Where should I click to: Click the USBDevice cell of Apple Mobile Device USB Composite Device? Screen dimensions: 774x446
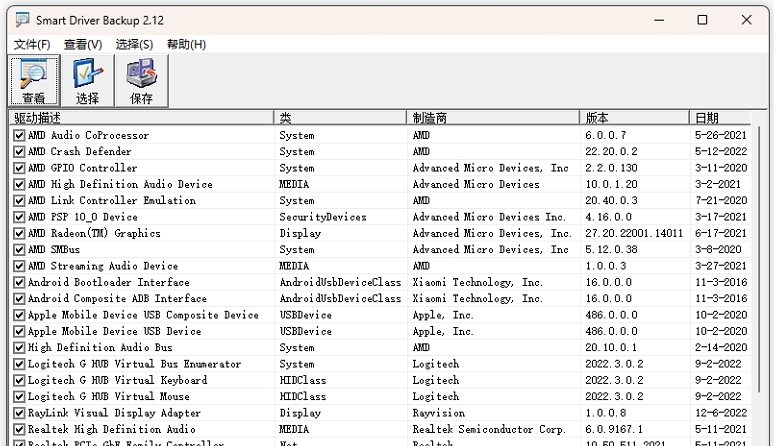pyautogui.click(x=306, y=315)
